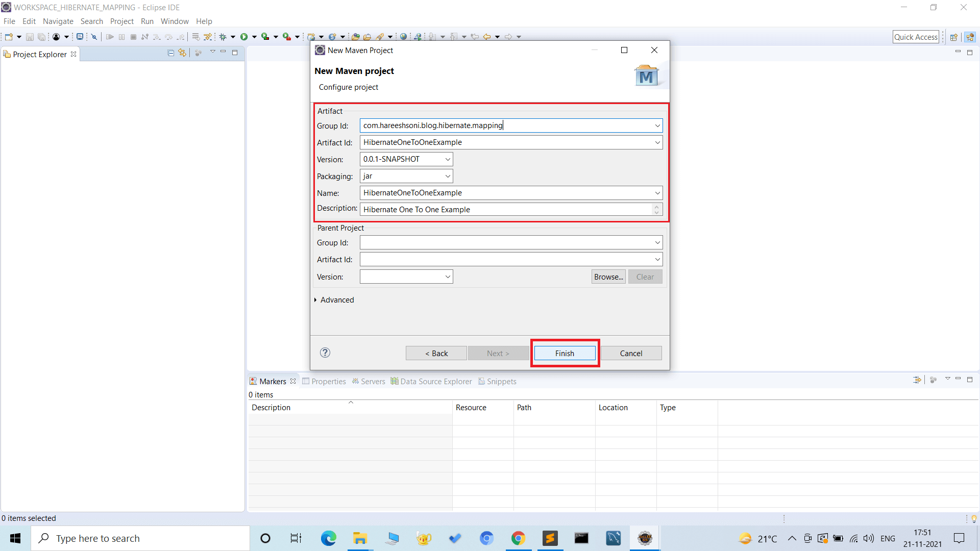
Task: Open the Packaging dropdown showing jar
Action: click(x=447, y=176)
